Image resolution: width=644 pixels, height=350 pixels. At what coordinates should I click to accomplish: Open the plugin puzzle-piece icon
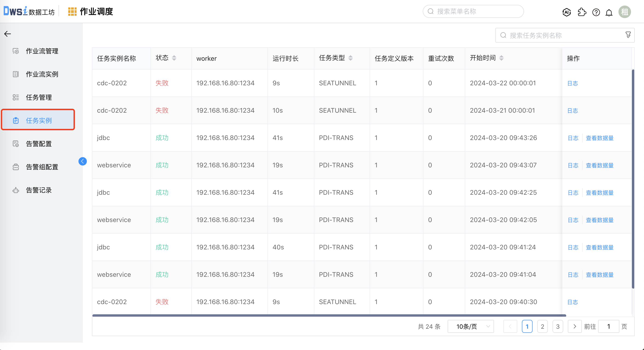(x=582, y=12)
